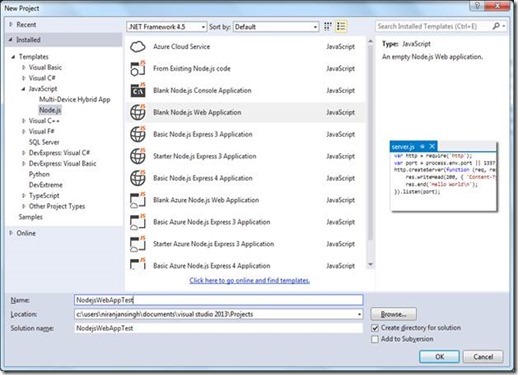Click link to go online and find templates

(250, 281)
